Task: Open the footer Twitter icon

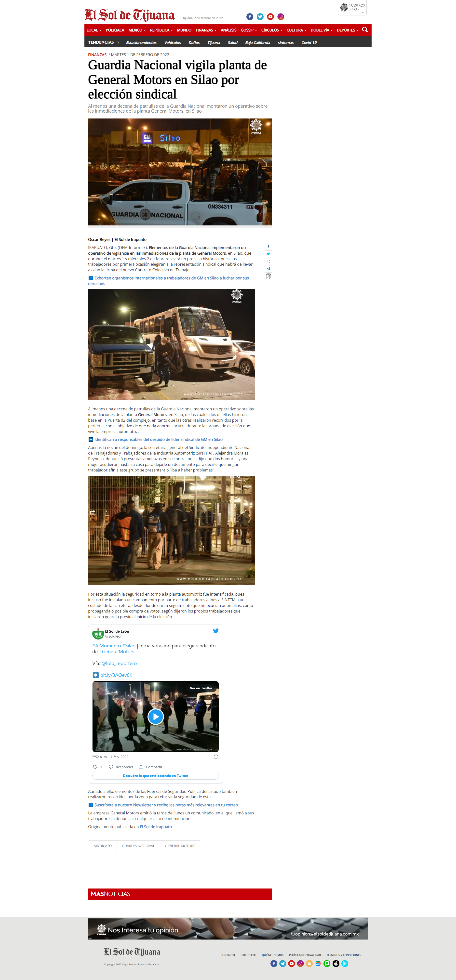Action: pyautogui.click(x=282, y=964)
